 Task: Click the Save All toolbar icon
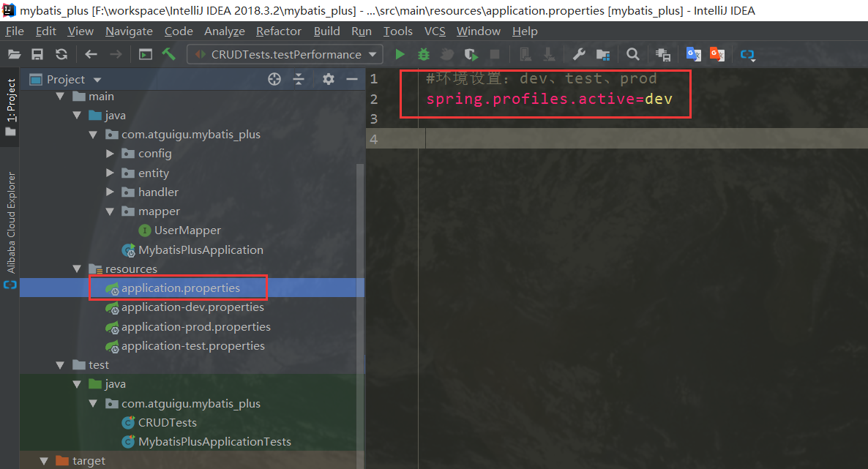tap(37, 54)
